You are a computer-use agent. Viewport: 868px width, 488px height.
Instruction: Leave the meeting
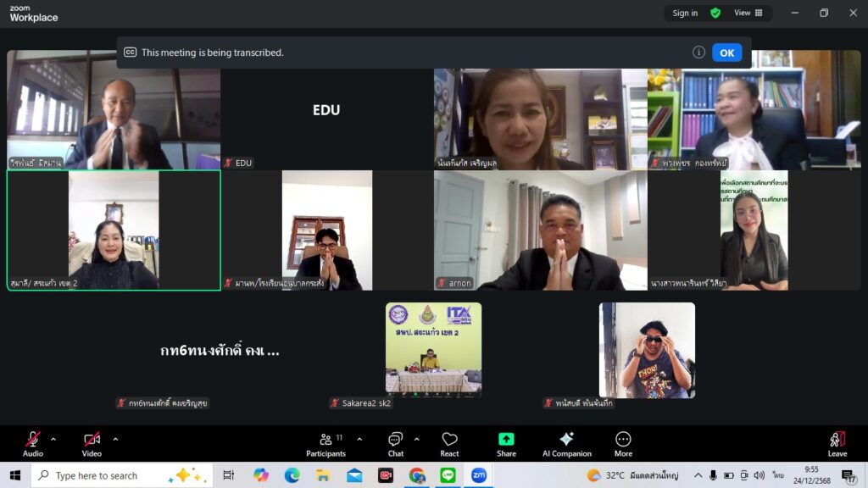click(x=837, y=444)
